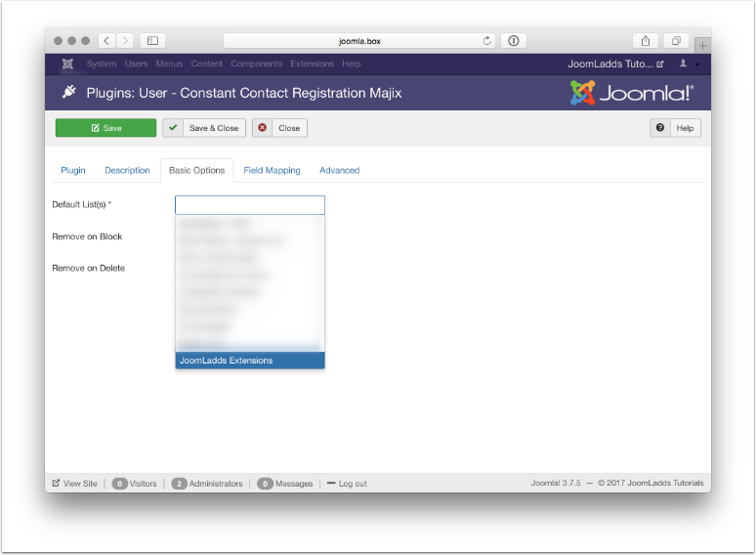Screen dimensions: 756x555
Task: Click the reader info icon beside the address bar
Action: pos(514,41)
